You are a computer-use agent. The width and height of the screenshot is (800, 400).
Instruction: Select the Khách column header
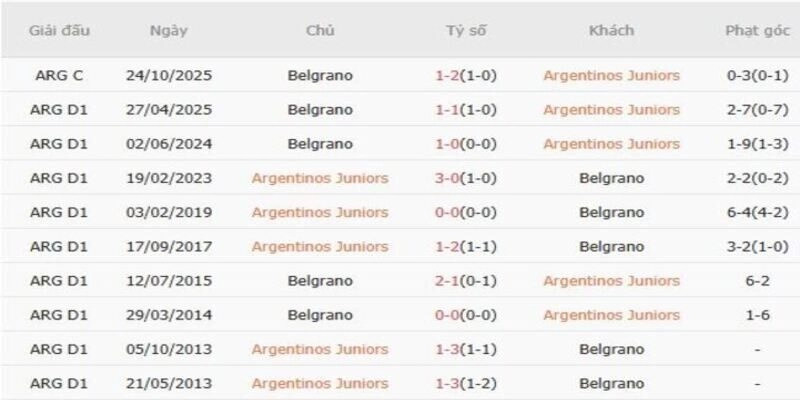(x=611, y=30)
